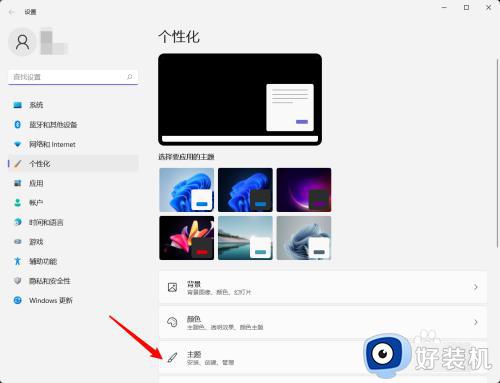Screen dimensions: 500x383
Task: Apply the purple glow dark theme thumbnail
Action: (304, 190)
